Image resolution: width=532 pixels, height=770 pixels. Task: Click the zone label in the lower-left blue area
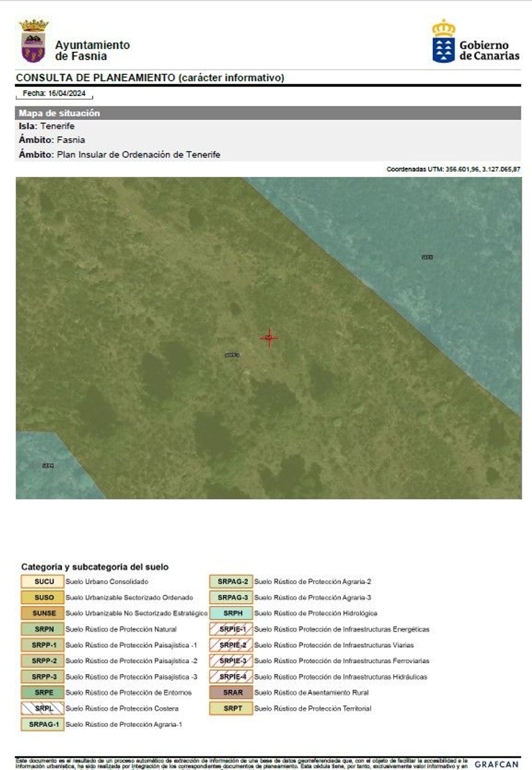pos(48,466)
